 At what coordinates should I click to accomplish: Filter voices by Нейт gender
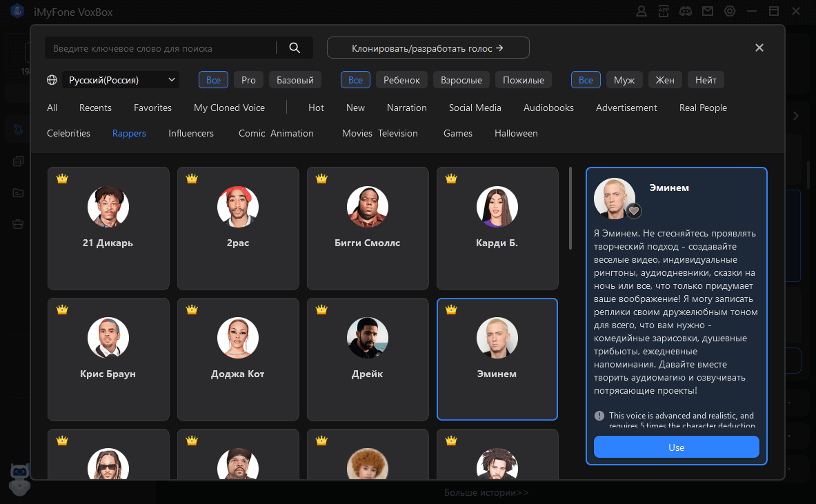click(x=706, y=80)
